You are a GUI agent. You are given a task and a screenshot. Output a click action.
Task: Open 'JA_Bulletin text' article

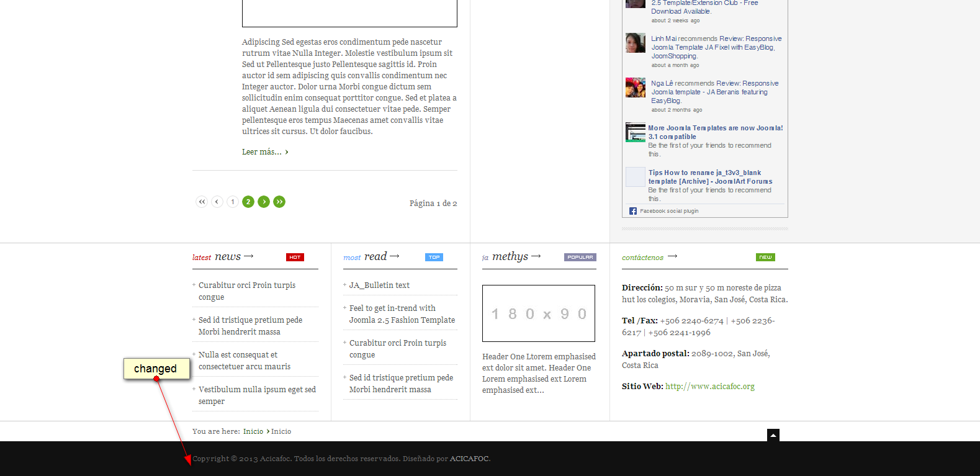point(379,285)
